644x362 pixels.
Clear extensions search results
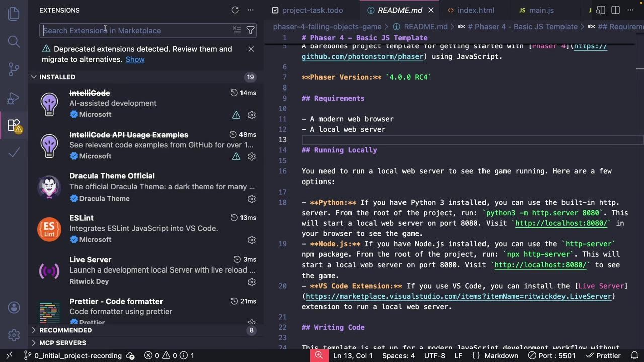click(237, 30)
